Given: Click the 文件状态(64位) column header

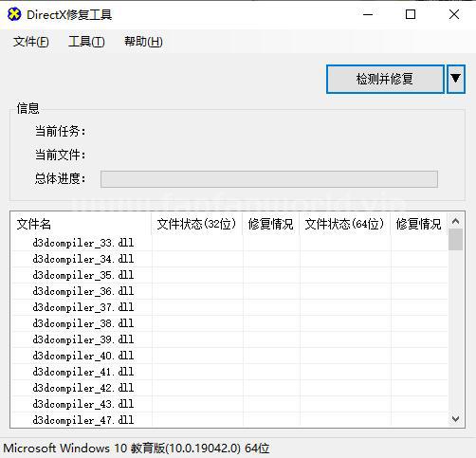Looking at the screenshot, I should point(345,224).
